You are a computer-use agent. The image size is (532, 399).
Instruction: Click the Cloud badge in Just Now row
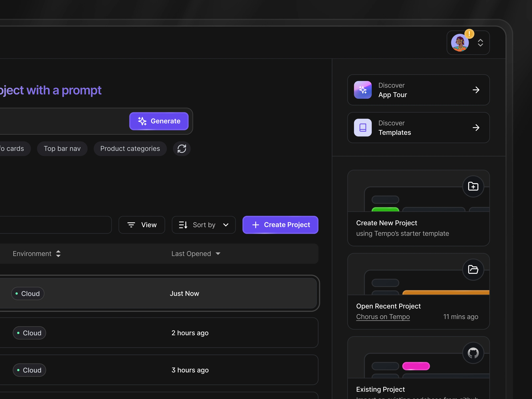click(x=28, y=293)
